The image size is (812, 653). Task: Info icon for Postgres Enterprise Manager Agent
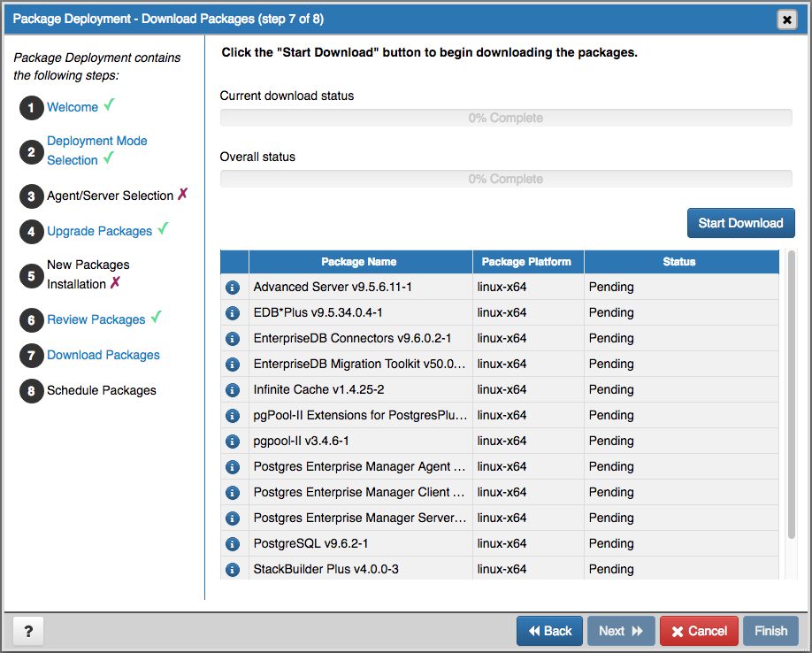233,467
